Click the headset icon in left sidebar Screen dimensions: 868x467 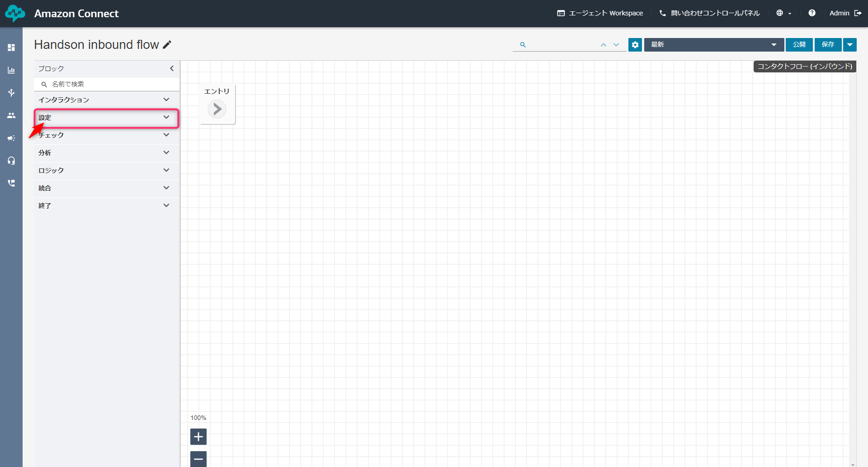[11, 161]
